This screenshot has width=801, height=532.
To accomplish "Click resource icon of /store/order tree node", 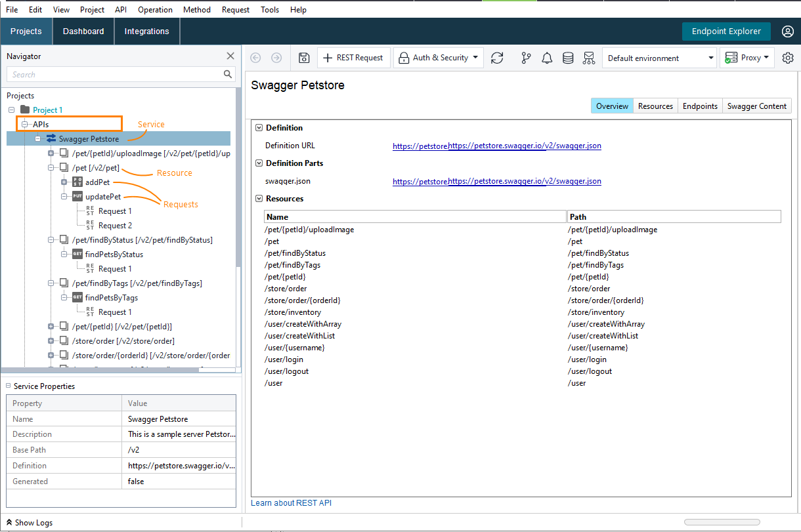I will (x=64, y=340).
